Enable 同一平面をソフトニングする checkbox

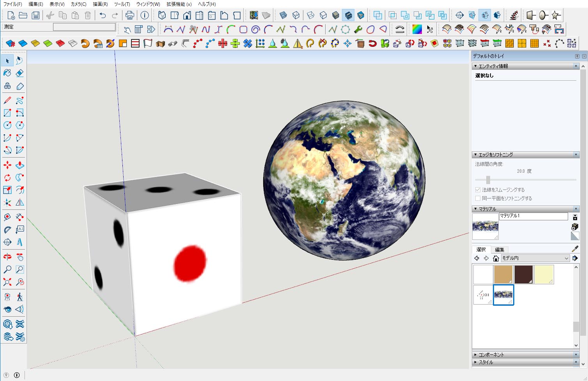[478, 198]
